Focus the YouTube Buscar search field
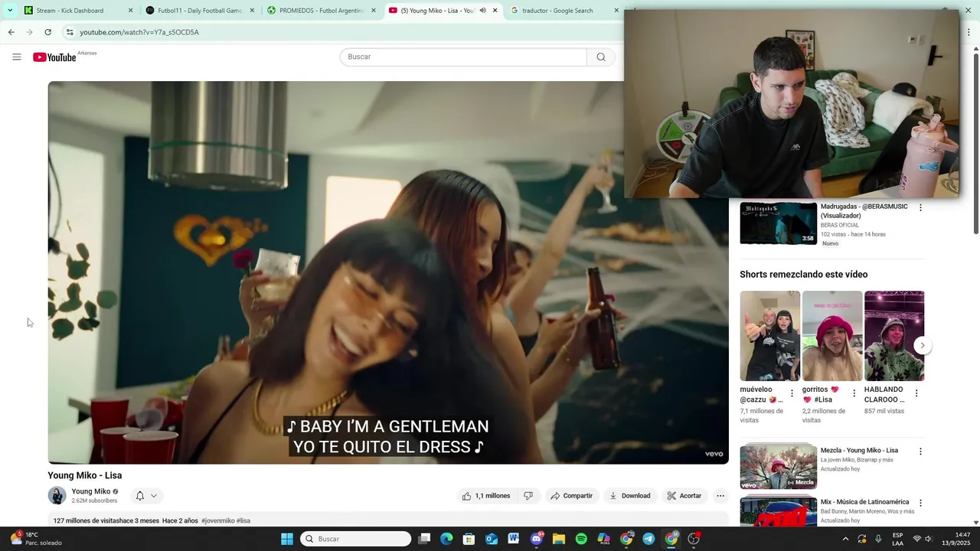 click(463, 57)
